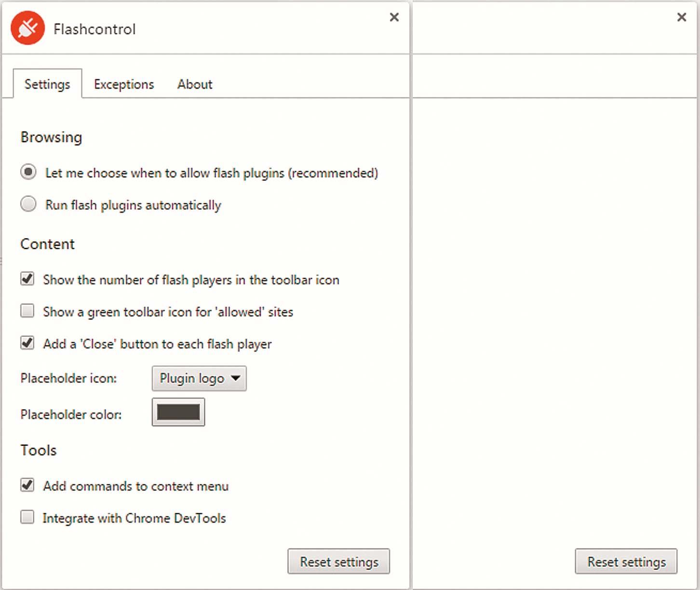Enable green toolbar icon for allowed sites
Image resolution: width=700 pixels, height=590 pixels.
[x=27, y=311]
